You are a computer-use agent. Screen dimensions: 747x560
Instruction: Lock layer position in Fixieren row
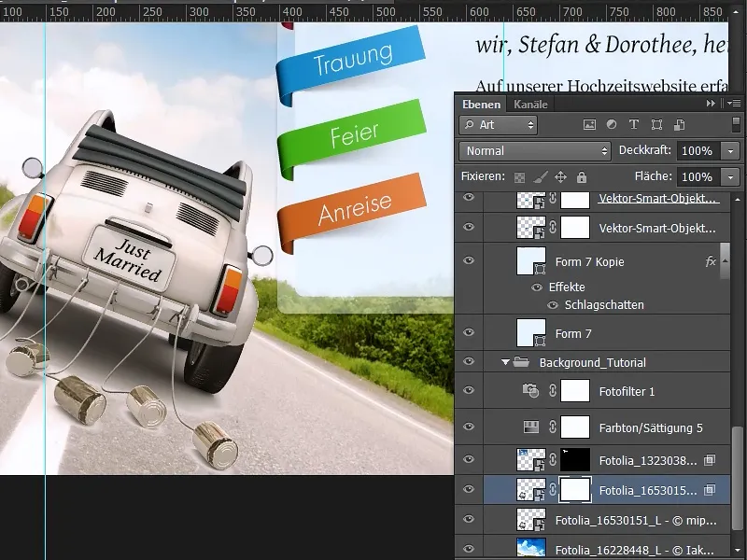pyautogui.click(x=561, y=177)
